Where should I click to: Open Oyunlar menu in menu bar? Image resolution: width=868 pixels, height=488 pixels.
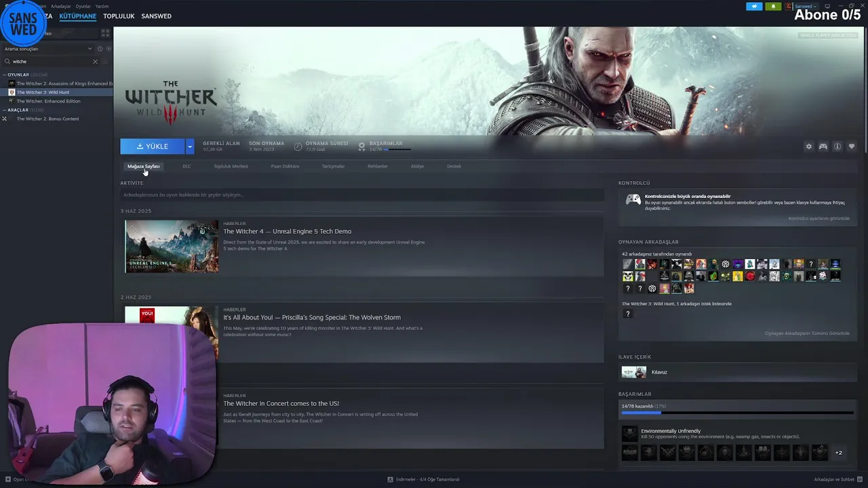(x=83, y=6)
